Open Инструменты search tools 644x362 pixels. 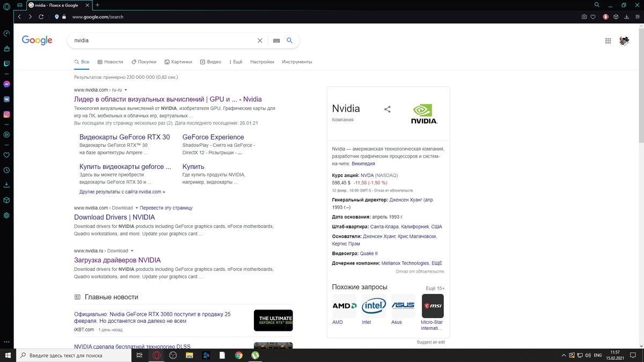point(297,62)
